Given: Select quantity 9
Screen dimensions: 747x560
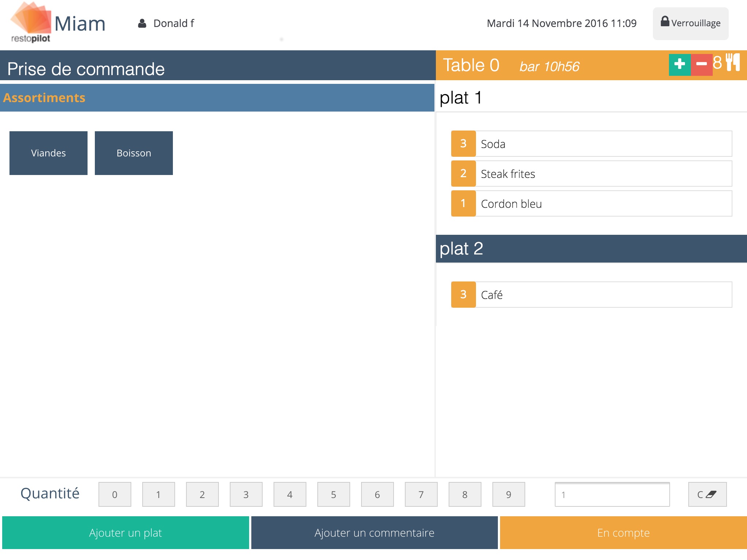Looking at the screenshot, I should click(x=508, y=494).
